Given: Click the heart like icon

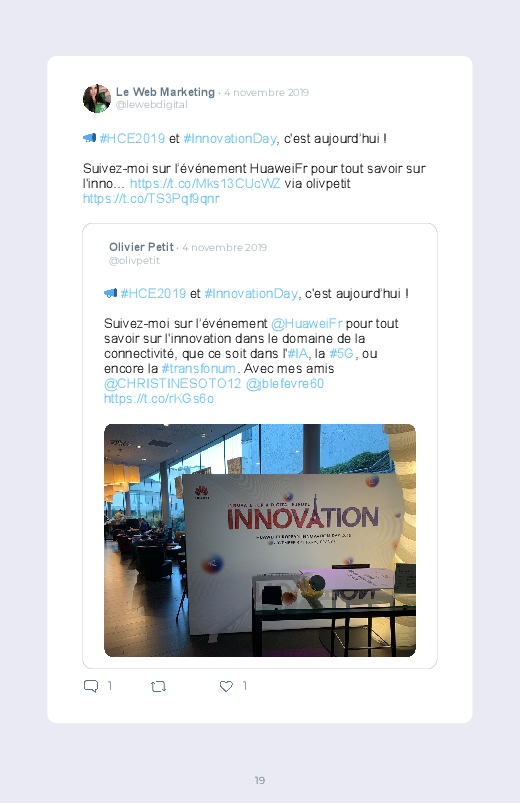Looking at the screenshot, I should 226,686.
